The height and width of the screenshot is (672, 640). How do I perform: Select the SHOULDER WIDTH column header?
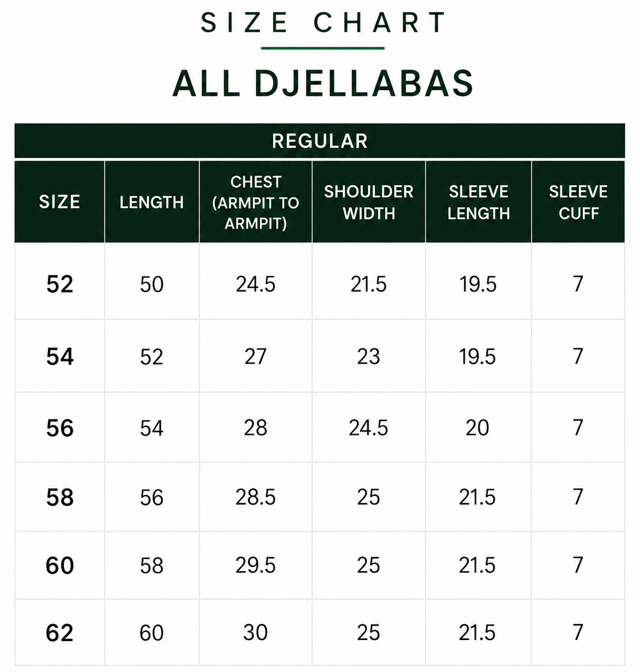point(369,202)
